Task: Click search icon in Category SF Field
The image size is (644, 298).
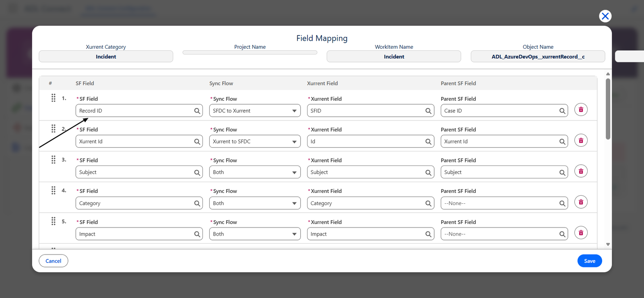Action: point(197,203)
